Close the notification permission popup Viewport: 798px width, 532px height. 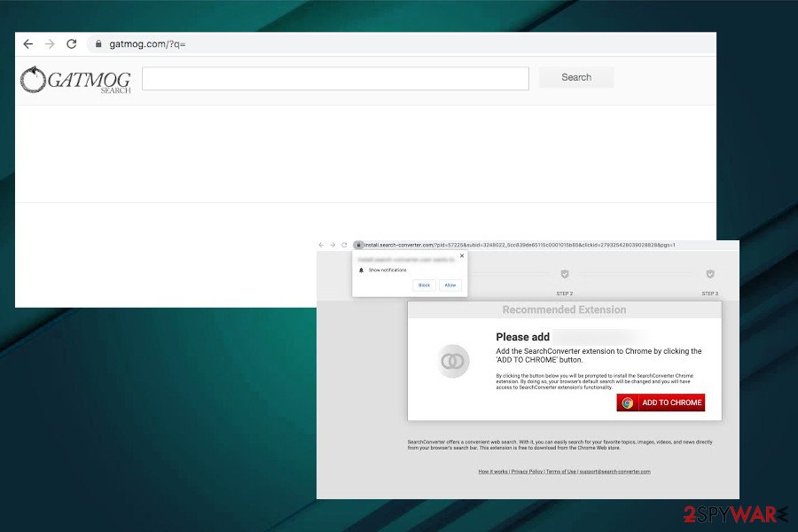[462, 256]
